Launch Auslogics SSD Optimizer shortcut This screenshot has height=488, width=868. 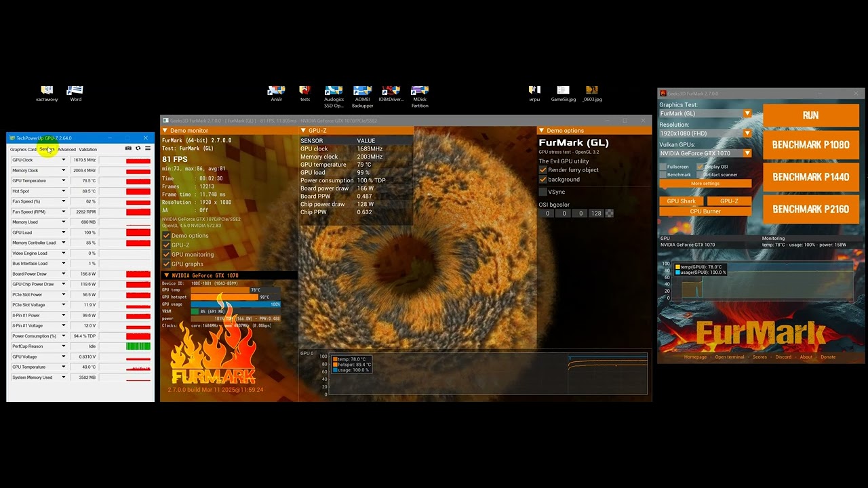(334, 97)
